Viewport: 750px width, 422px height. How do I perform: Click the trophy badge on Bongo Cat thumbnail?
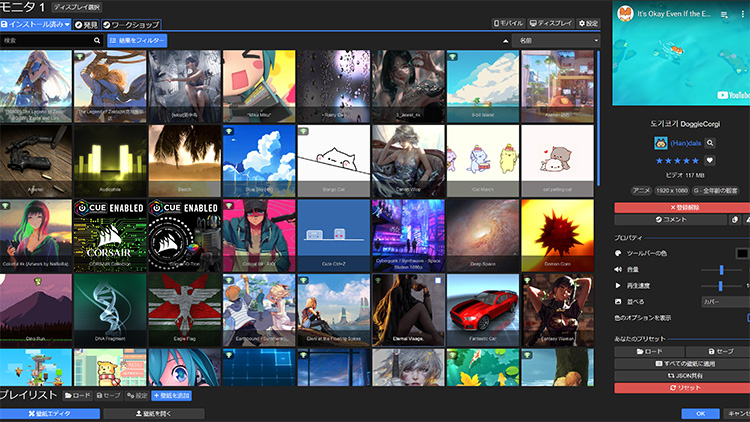click(x=303, y=131)
